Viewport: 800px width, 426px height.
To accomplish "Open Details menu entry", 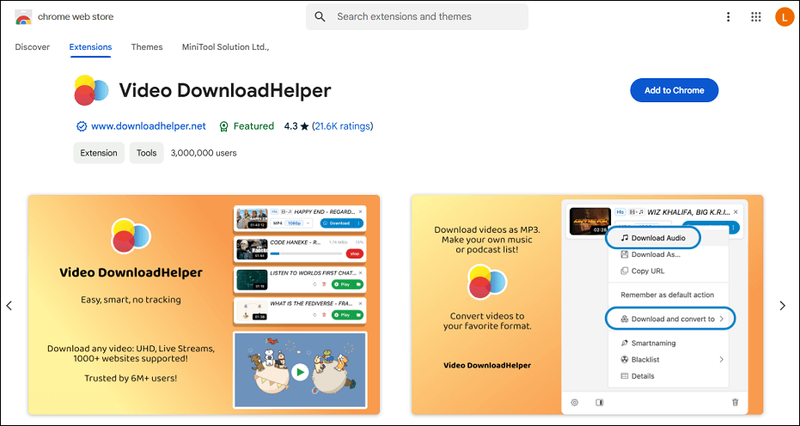I will [637, 376].
